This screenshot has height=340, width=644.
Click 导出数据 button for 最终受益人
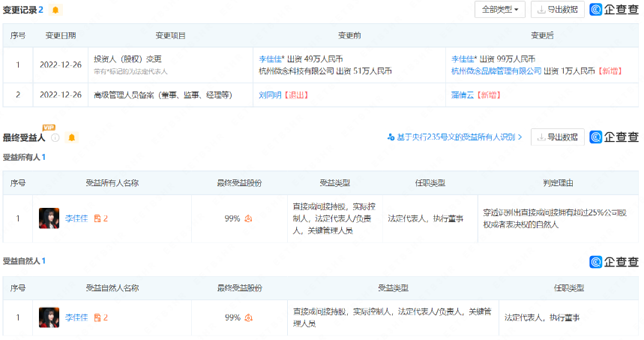[x=558, y=137]
